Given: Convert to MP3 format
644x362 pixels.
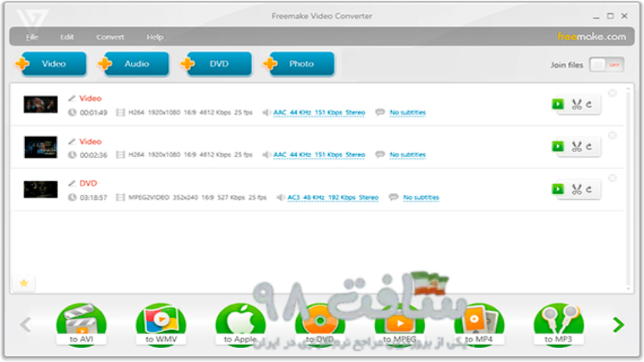Looking at the screenshot, I should tap(558, 325).
